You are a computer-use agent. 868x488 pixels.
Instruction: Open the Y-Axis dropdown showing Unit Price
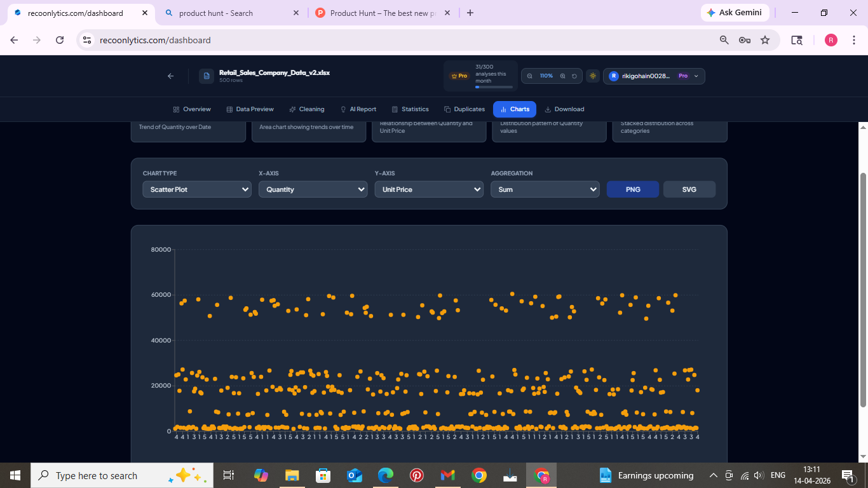[429, 189]
